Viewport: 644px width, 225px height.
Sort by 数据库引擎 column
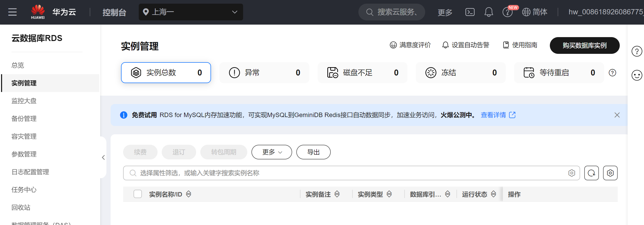tap(447, 194)
